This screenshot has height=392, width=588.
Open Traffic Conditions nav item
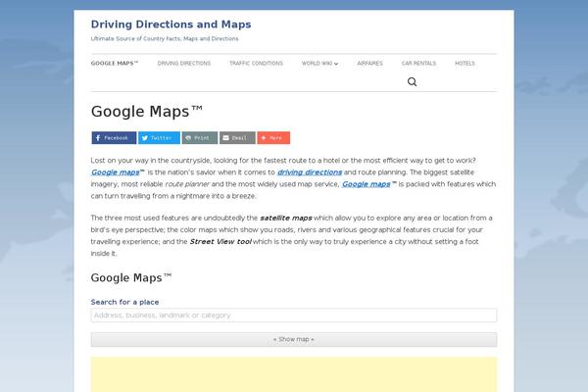[256, 64]
